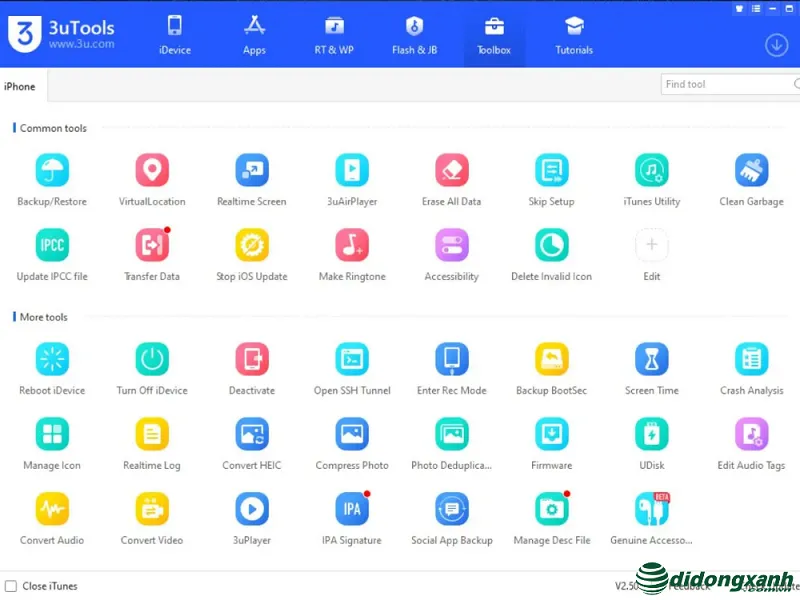Select the Toolbox tab

point(494,34)
